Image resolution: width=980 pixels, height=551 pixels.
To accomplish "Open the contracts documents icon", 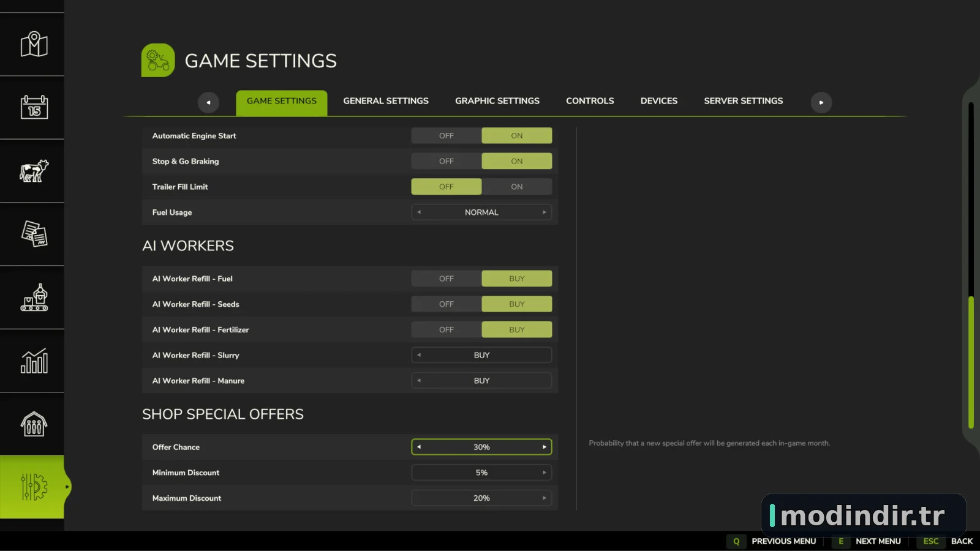I will pos(34,234).
